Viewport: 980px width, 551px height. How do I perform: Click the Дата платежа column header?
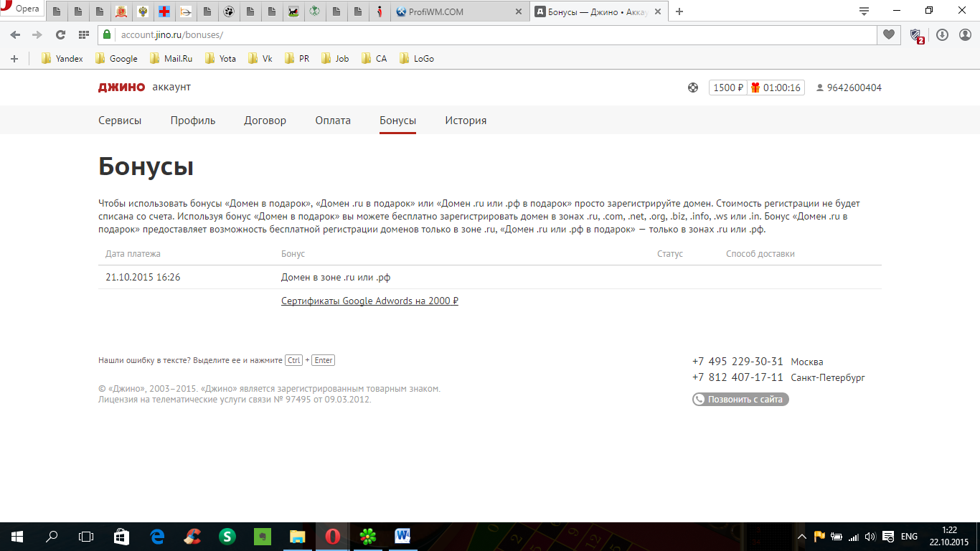133,254
